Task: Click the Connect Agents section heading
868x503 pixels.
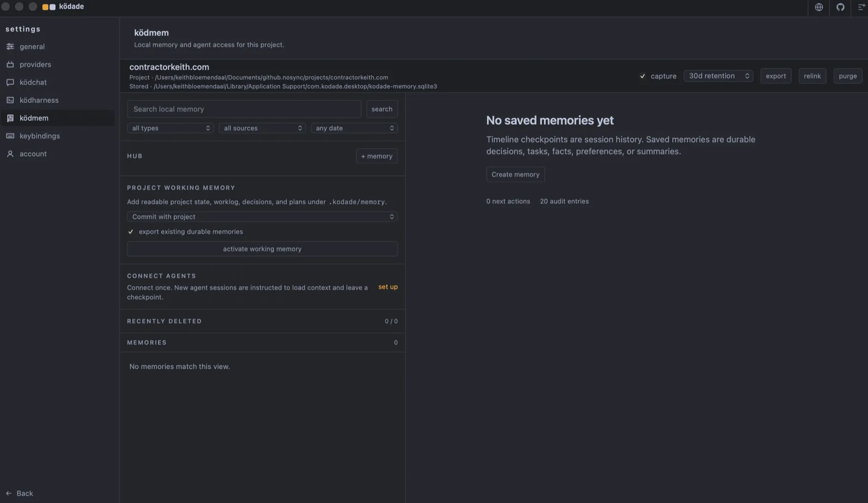Action: [162, 276]
